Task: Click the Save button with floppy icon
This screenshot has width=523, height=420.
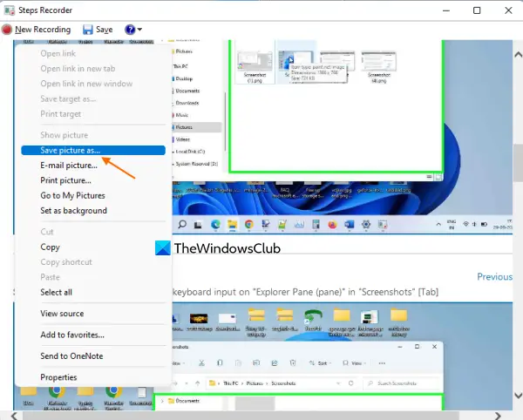Action: tap(98, 30)
